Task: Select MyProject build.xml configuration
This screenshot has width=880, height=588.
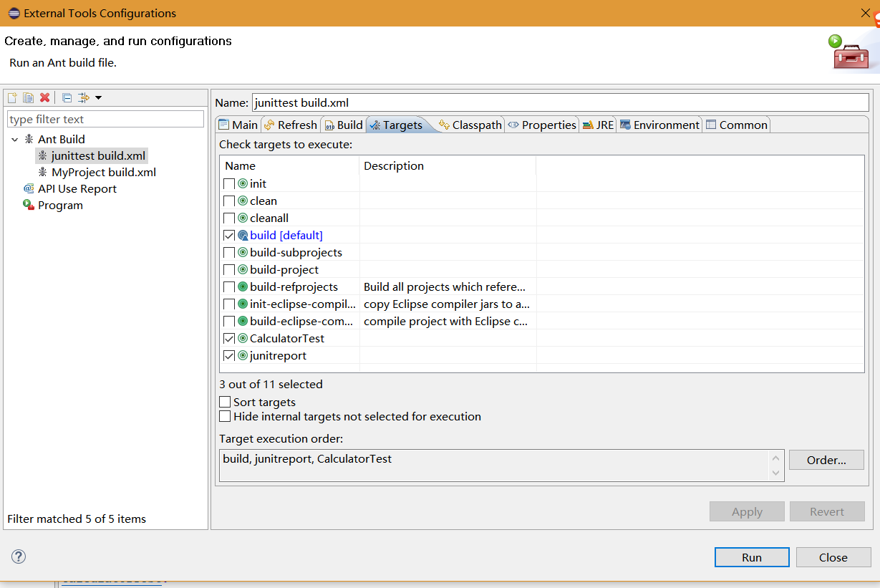Action: tap(103, 172)
